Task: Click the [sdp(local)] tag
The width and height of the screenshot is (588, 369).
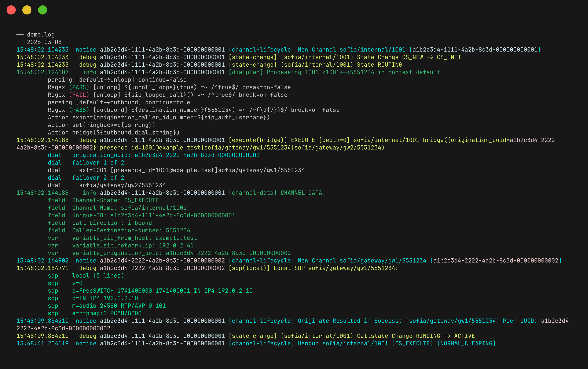Action: pos(249,268)
